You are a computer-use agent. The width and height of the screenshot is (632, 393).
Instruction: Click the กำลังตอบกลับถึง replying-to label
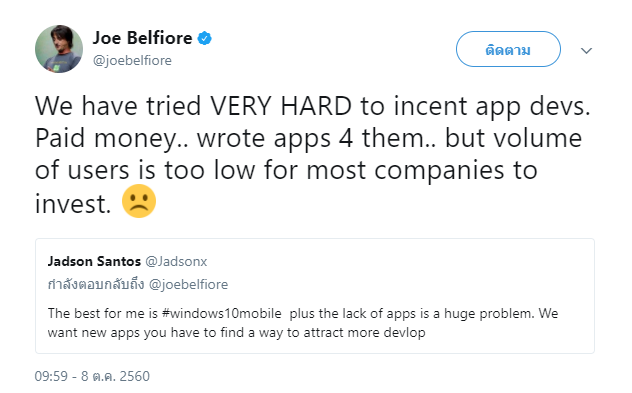pyautogui.click(x=96, y=284)
